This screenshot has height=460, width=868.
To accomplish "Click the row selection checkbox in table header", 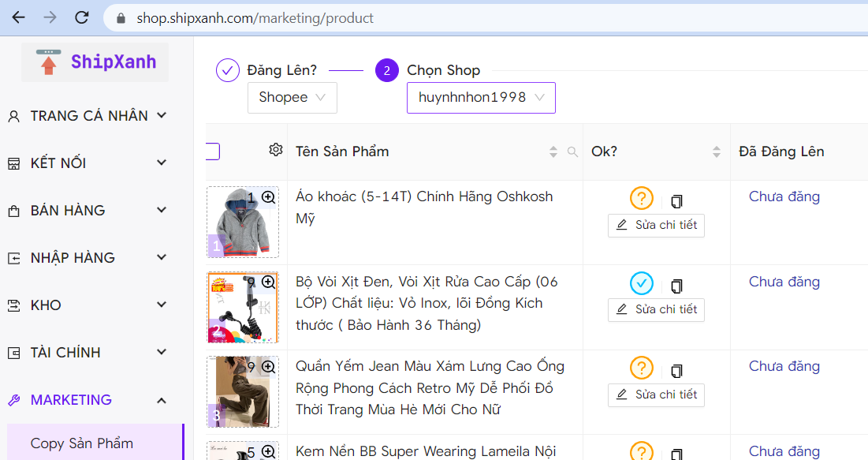I will [209, 151].
